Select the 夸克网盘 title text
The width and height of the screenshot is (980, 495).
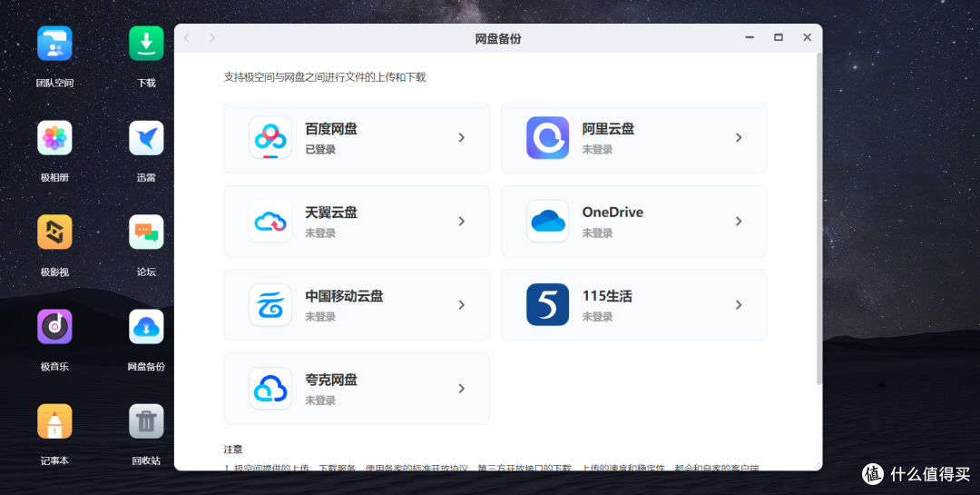[x=331, y=380]
